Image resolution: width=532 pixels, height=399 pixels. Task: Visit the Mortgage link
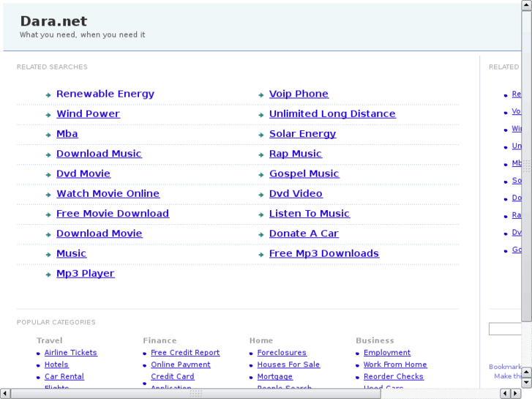(x=275, y=376)
